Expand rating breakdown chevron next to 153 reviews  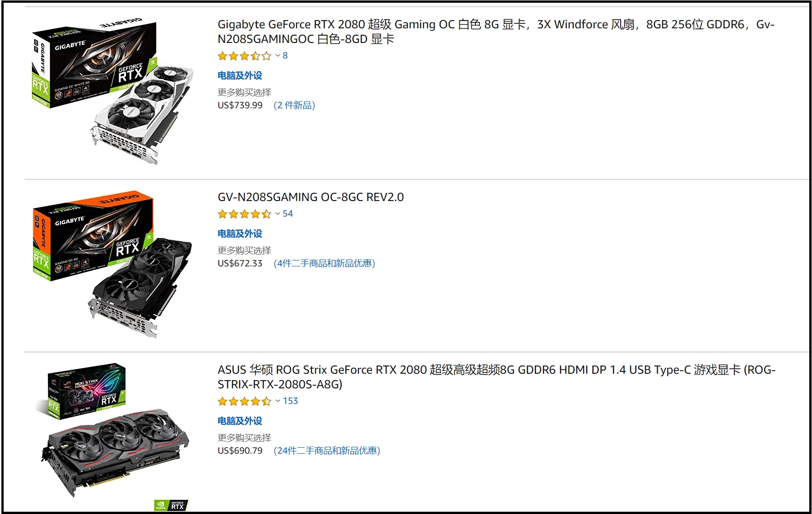tap(278, 401)
